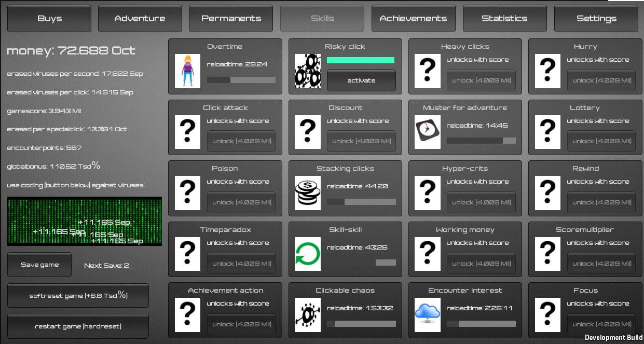Click the Timeparadox question mark icon
Image resolution: width=644 pixels, height=344 pixels.
[x=187, y=254]
